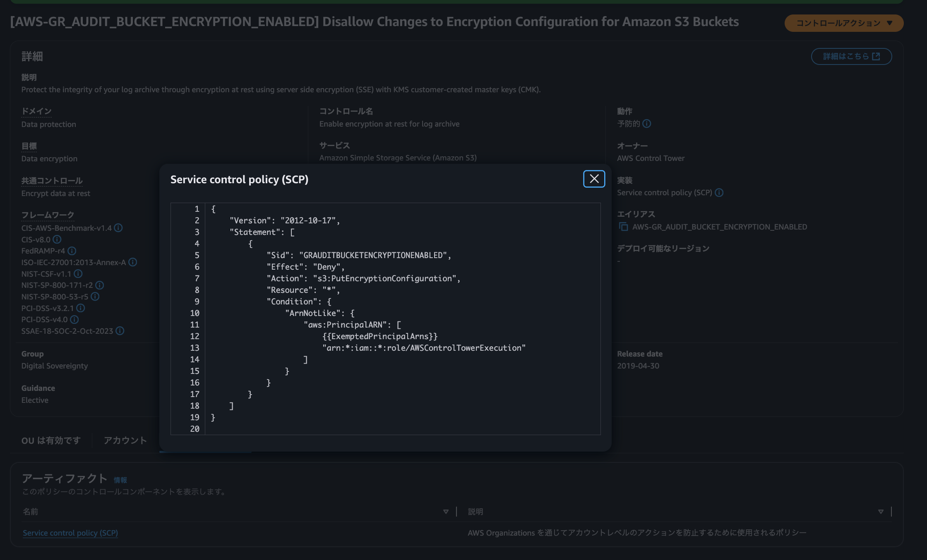This screenshot has width=927, height=560.
Task: Show info for PCI-DSS-v4.0
Action: pyautogui.click(x=74, y=320)
